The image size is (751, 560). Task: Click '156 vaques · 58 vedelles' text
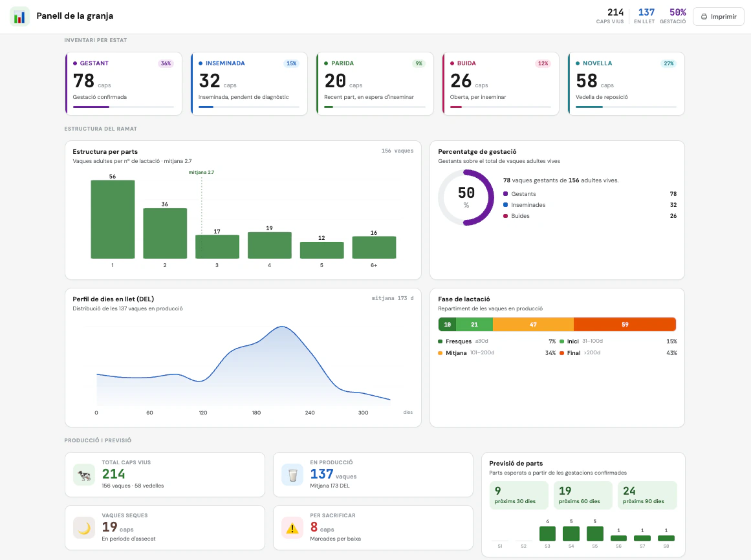coord(133,486)
